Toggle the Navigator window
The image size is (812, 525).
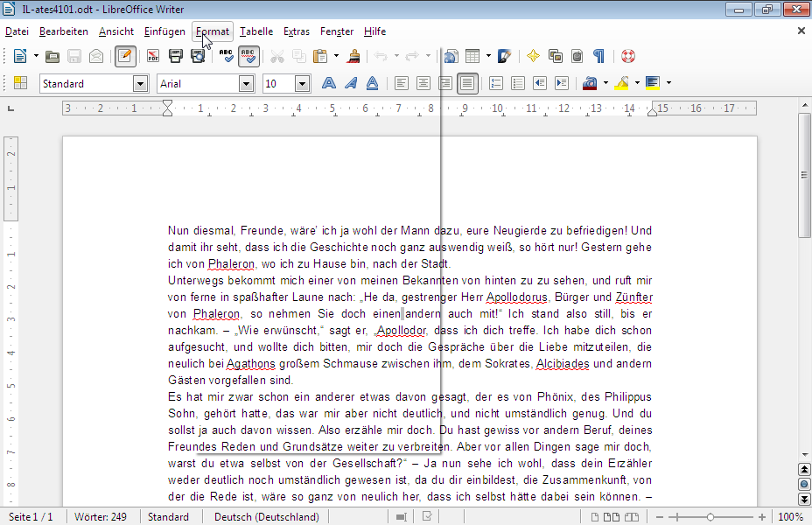[533, 56]
